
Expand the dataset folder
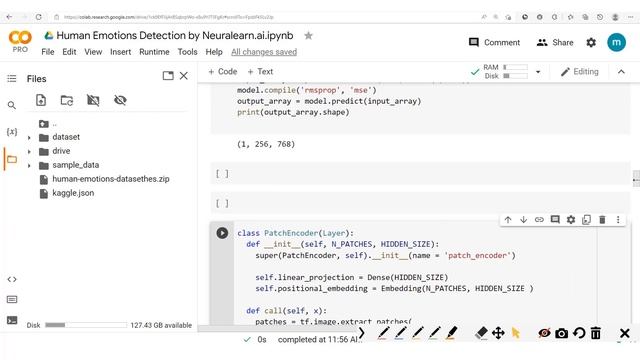(x=29, y=138)
